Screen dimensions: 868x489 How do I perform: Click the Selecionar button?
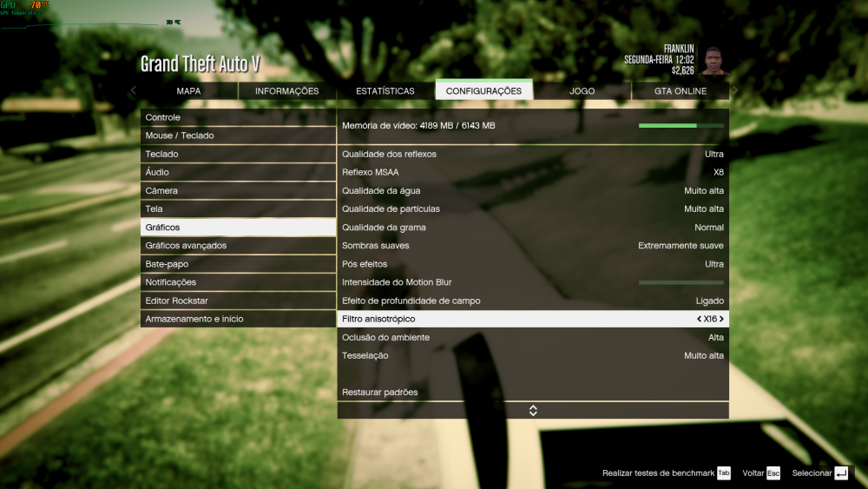[x=812, y=473]
